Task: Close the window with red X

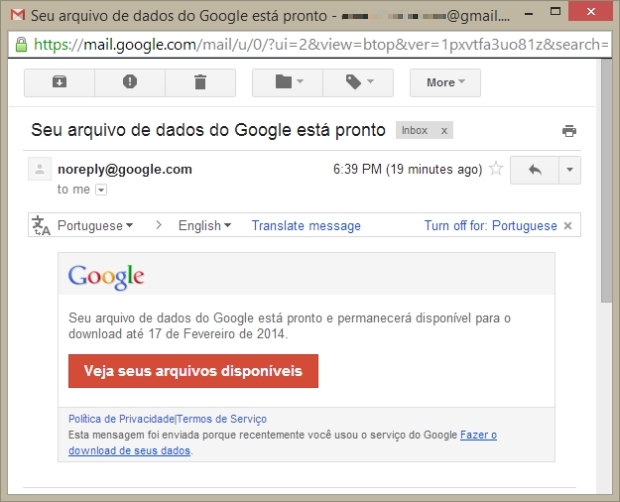Action: pos(591,11)
